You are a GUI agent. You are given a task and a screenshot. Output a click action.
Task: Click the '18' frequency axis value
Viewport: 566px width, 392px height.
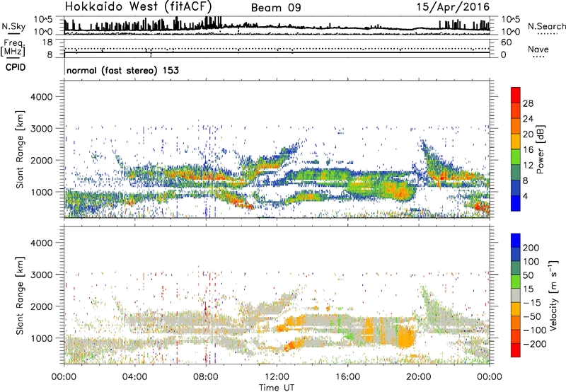(x=47, y=42)
